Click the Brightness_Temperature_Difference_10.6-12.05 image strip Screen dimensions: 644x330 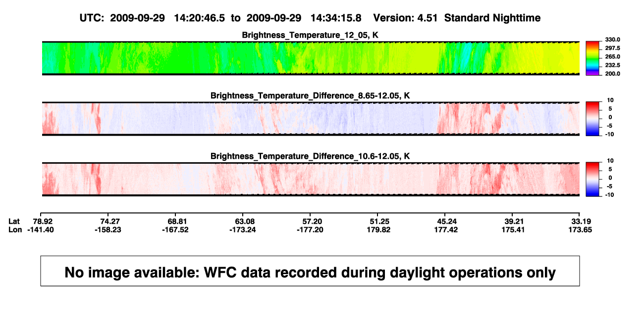coord(311,179)
